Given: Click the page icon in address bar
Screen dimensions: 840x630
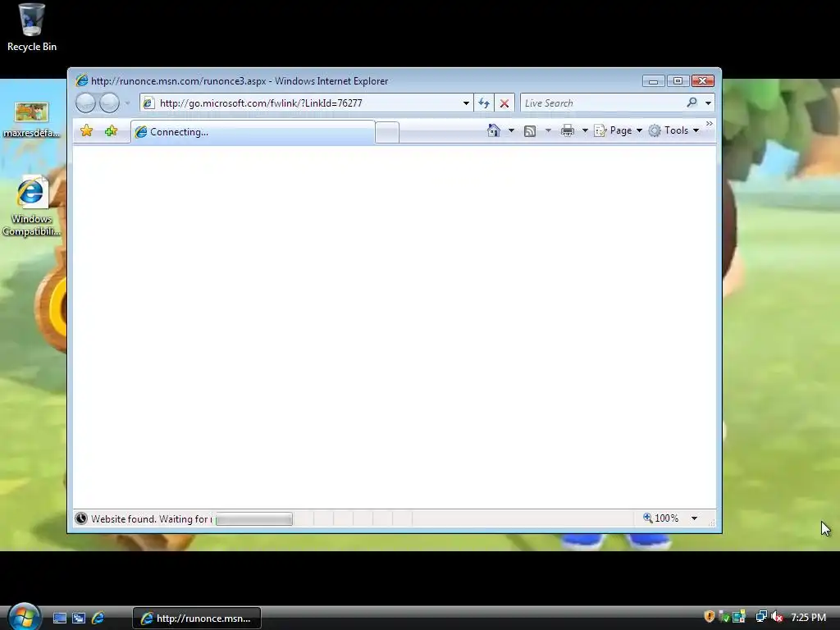Looking at the screenshot, I should coord(149,103).
